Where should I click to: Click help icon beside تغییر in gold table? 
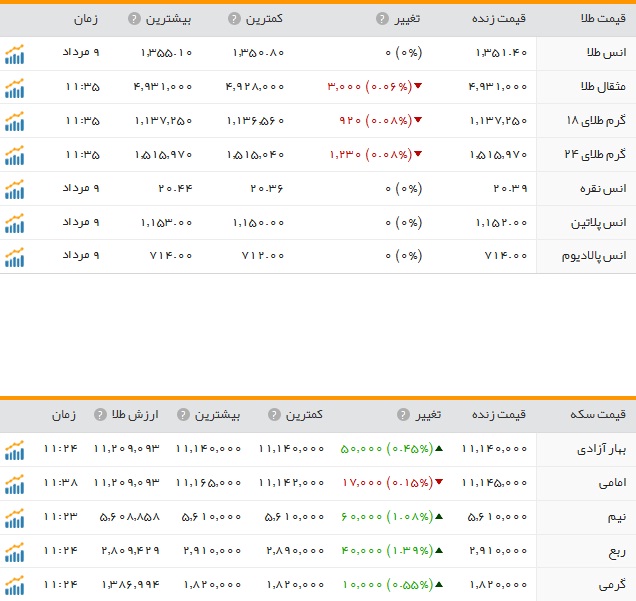(382, 19)
